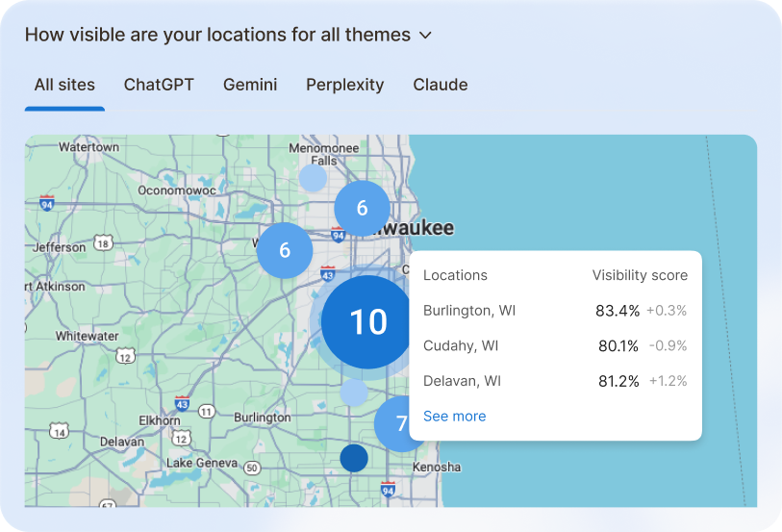Click the 83.4% visibility score
Viewport: 782px width, 532px height.
point(618,311)
